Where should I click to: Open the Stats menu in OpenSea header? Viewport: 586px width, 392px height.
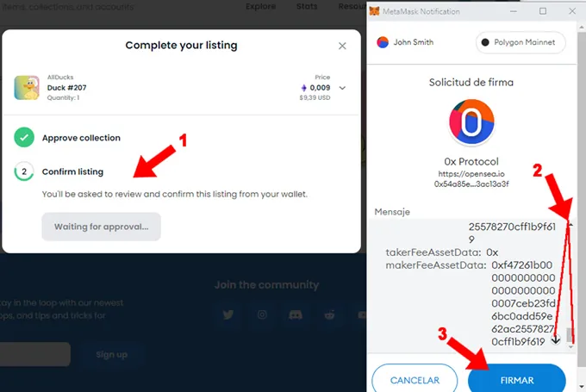pyautogui.click(x=306, y=7)
